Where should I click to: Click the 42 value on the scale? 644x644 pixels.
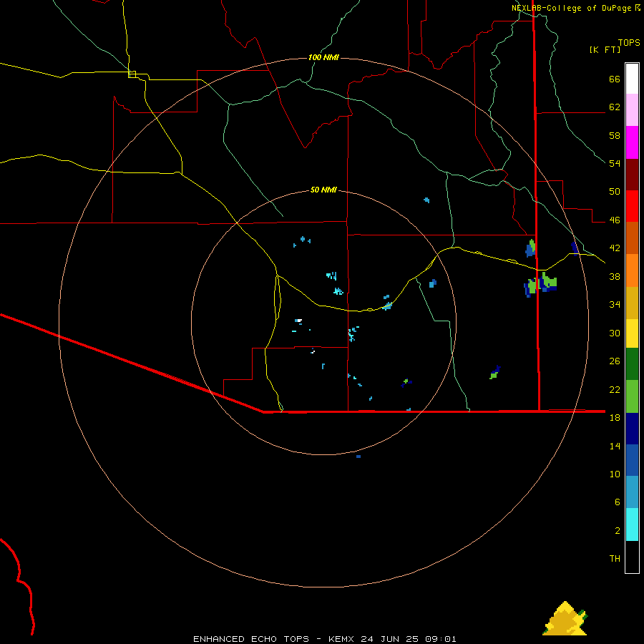click(x=615, y=248)
